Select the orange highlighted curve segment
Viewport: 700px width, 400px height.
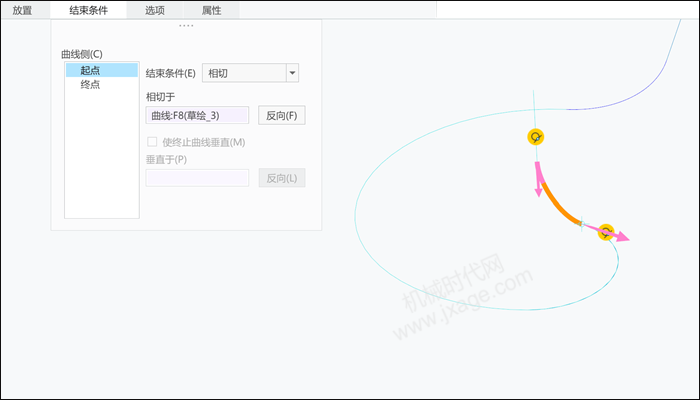coord(558,204)
